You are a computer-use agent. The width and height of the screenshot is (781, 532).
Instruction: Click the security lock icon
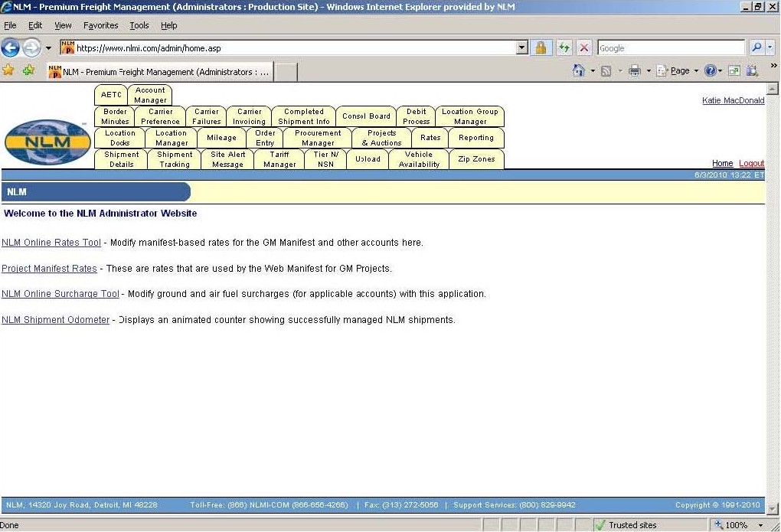click(541, 47)
